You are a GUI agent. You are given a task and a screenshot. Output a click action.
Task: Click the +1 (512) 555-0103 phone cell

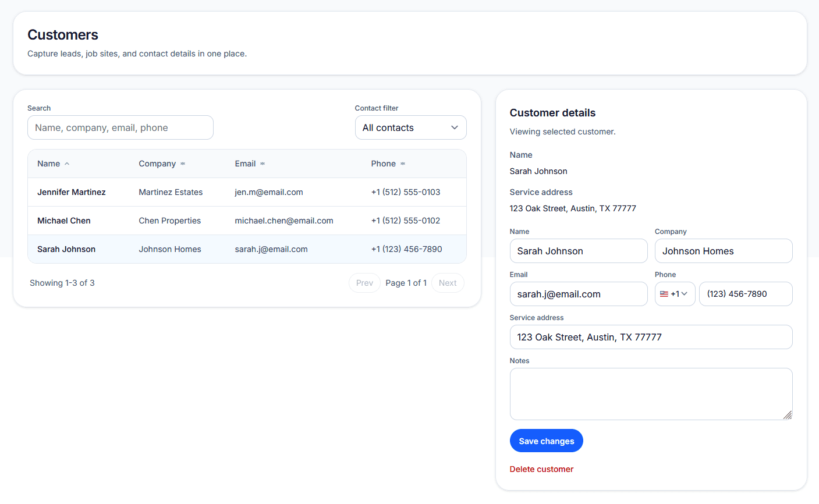coord(406,192)
